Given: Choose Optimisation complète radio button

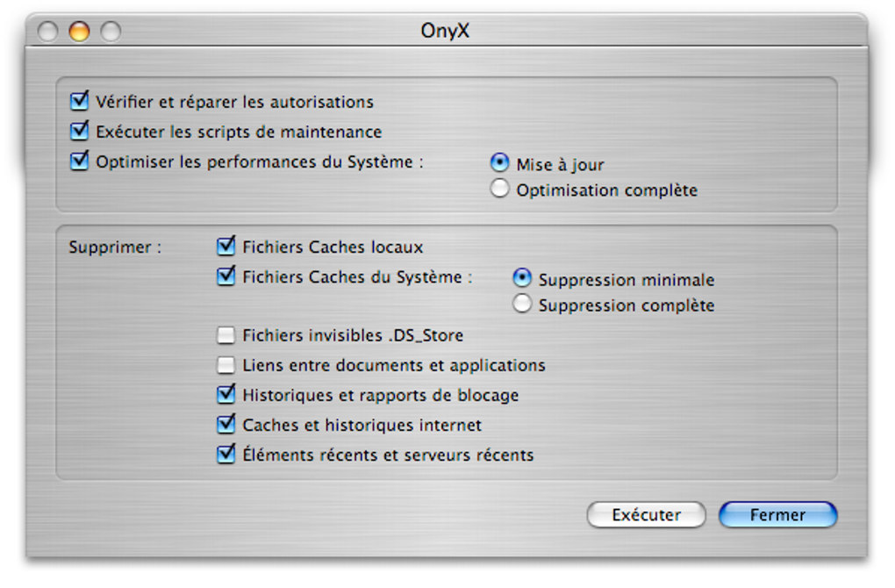Looking at the screenshot, I should [x=499, y=189].
